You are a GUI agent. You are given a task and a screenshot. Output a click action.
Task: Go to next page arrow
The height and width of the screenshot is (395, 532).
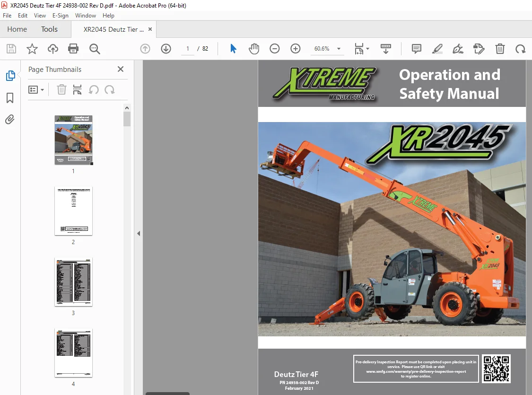click(166, 49)
